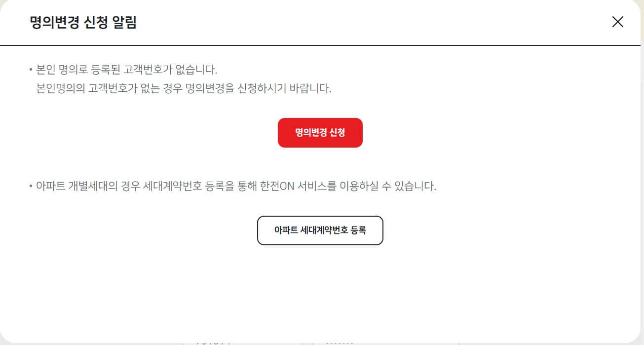Image resolution: width=644 pixels, height=345 pixels.
Task: Open 아파트 세대계약번호 등록
Action: coord(320,230)
